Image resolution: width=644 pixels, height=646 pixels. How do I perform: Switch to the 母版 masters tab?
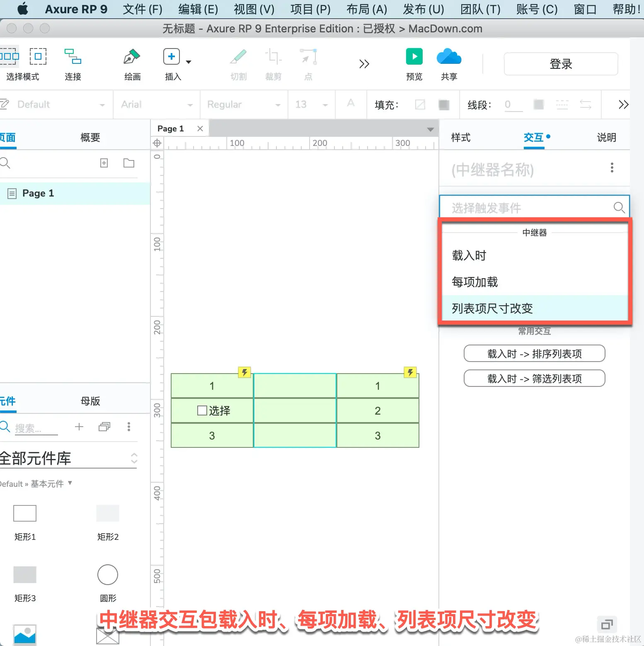click(90, 401)
